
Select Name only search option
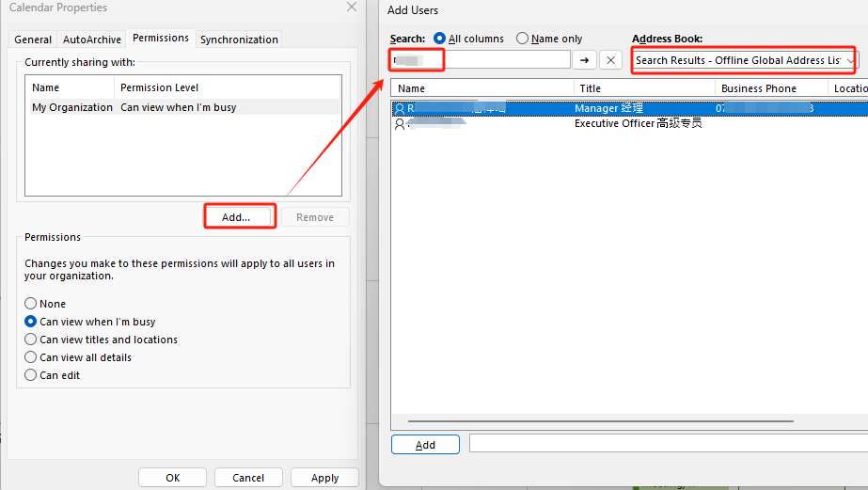tap(522, 39)
